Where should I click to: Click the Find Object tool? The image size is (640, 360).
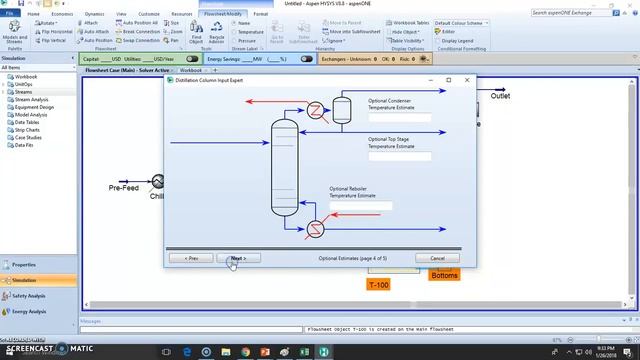point(196,33)
